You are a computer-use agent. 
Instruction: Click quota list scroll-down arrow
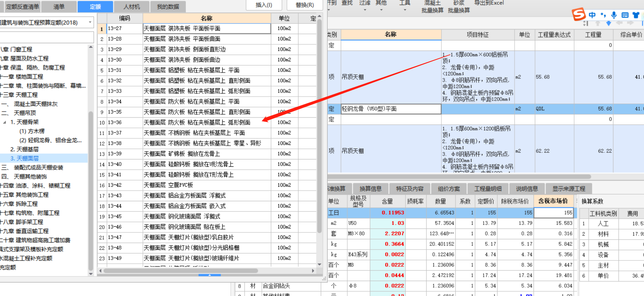(x=319, y=264)
